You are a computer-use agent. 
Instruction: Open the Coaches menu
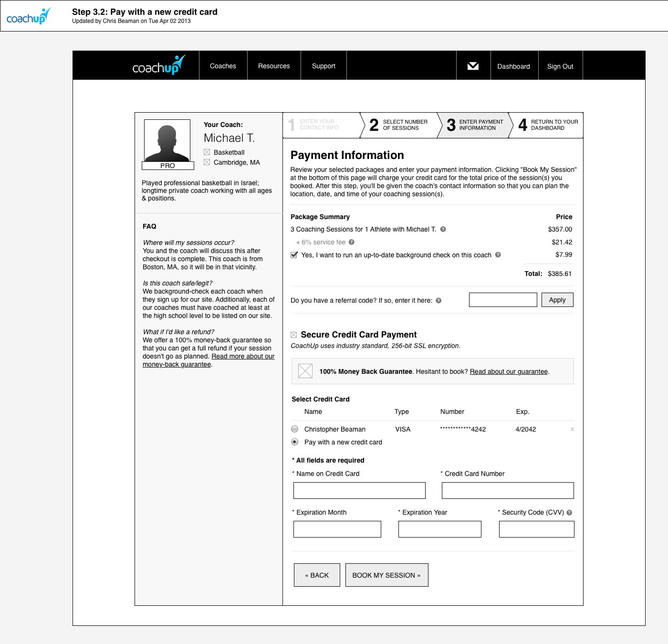click(x=223, y=65)
